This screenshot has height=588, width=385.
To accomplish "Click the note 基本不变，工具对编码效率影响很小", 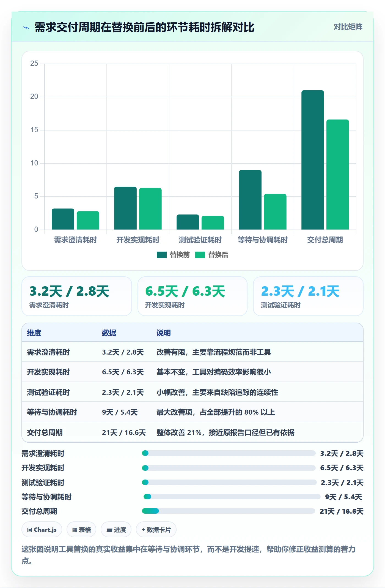I will pos(214,372).
